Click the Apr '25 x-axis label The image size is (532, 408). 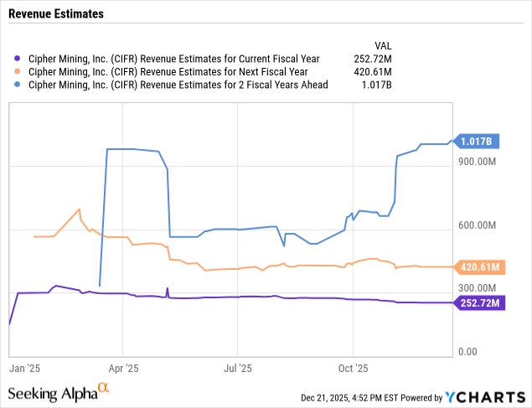tap(123, 368)
